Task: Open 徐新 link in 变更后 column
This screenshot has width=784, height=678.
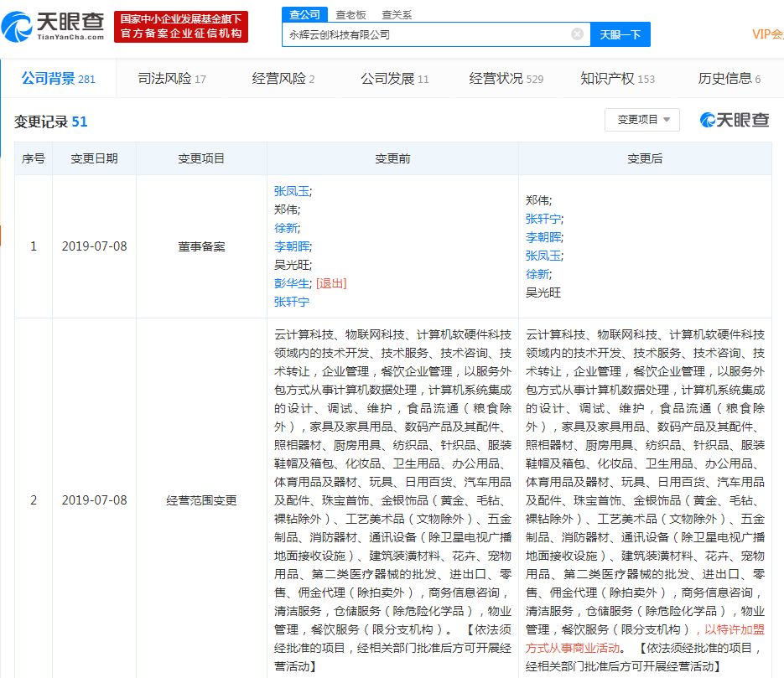Action: [537, 274]
